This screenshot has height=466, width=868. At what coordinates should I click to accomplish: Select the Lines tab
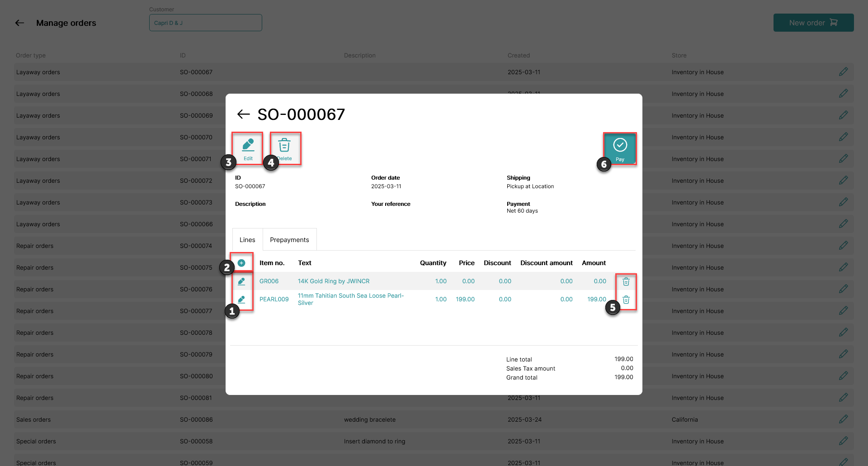click(x=247, y=240)
